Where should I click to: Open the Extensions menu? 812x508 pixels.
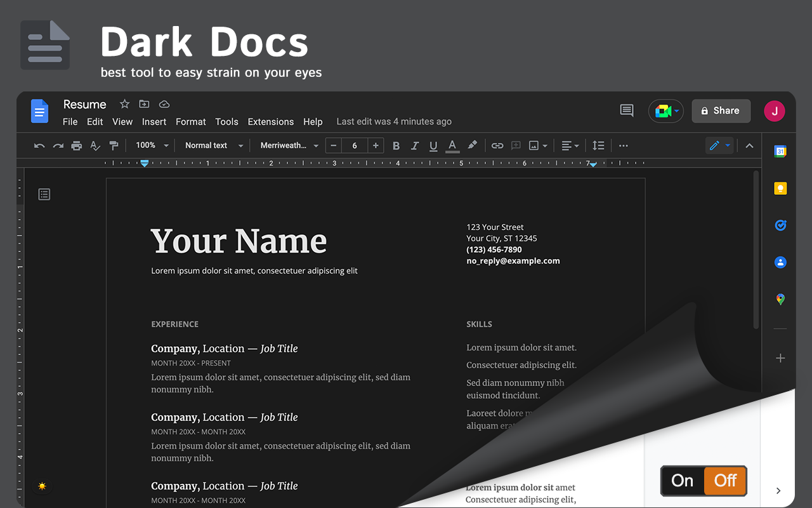point(271,122)
